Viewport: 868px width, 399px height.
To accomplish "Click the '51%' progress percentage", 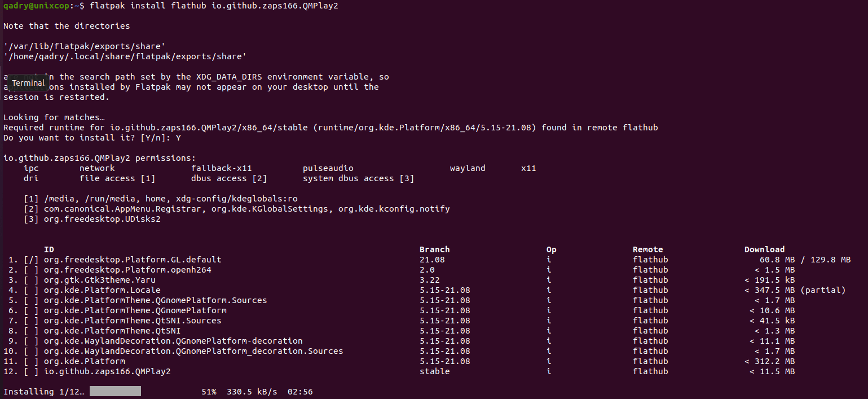I will [209, 392].
